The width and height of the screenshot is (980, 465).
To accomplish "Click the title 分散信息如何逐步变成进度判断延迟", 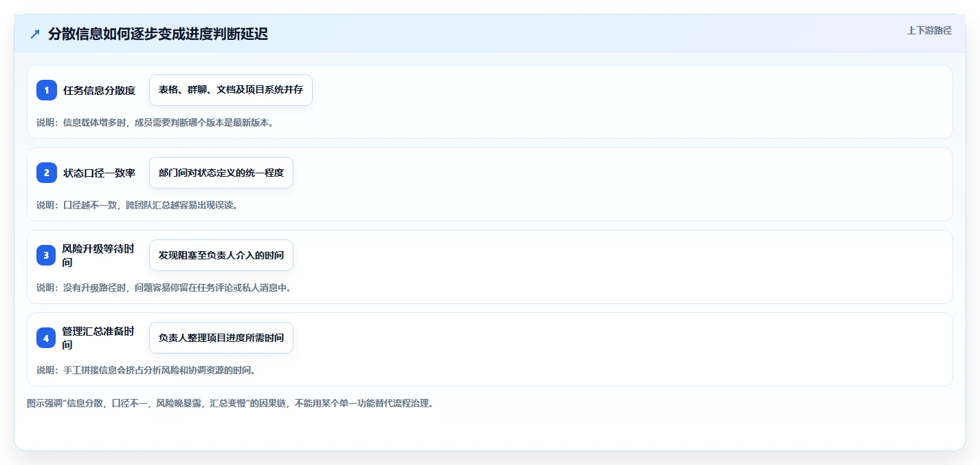I will coord(158,34).
